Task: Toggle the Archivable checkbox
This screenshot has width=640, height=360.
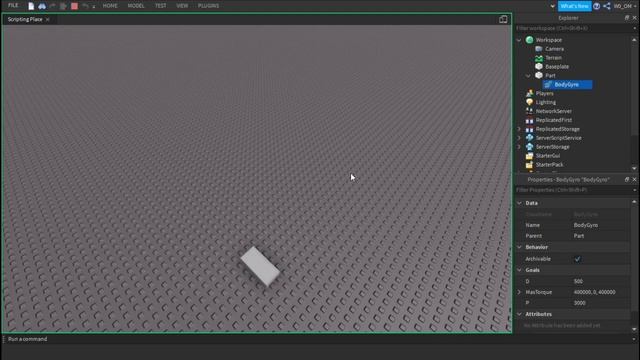Action: click(x=577, y=259)
